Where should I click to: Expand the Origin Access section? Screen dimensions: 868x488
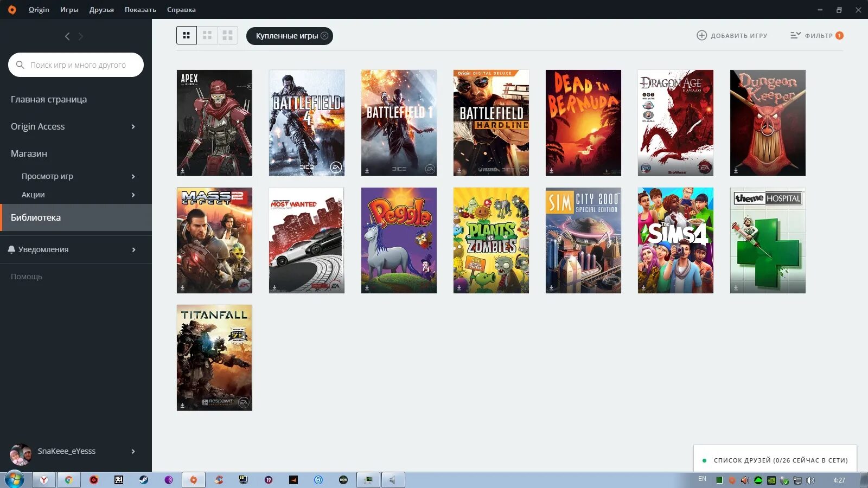coord(133,126)
